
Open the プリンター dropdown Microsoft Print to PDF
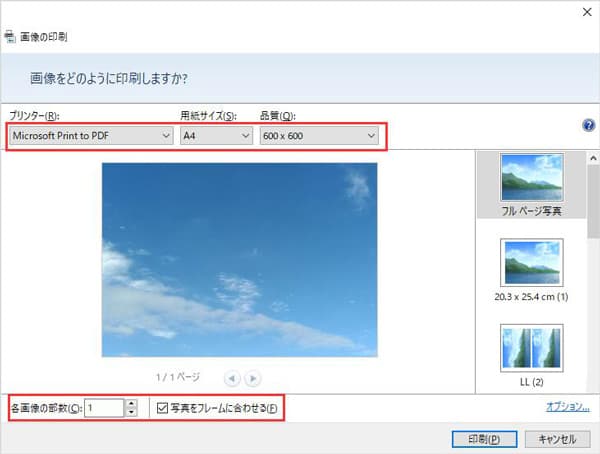coord(91,136)
